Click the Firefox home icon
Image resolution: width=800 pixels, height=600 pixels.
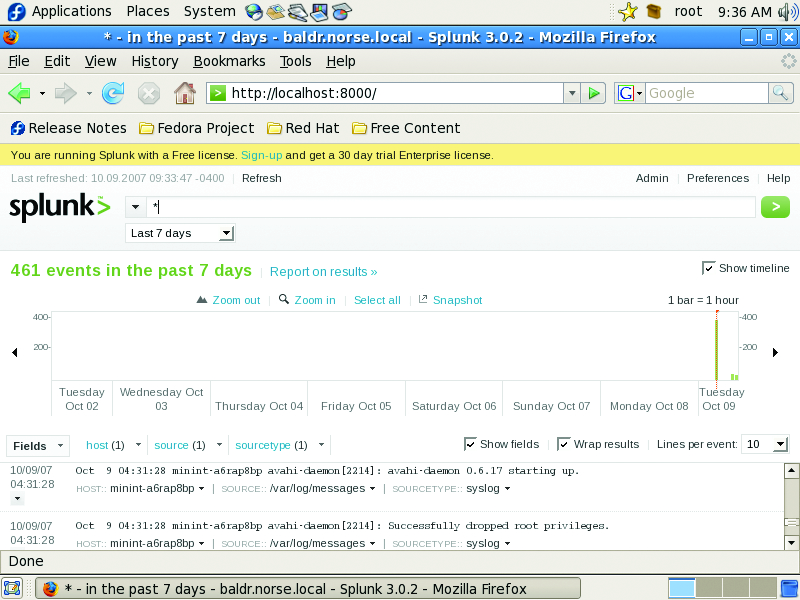pyautogui.click(x=184, y=93)
